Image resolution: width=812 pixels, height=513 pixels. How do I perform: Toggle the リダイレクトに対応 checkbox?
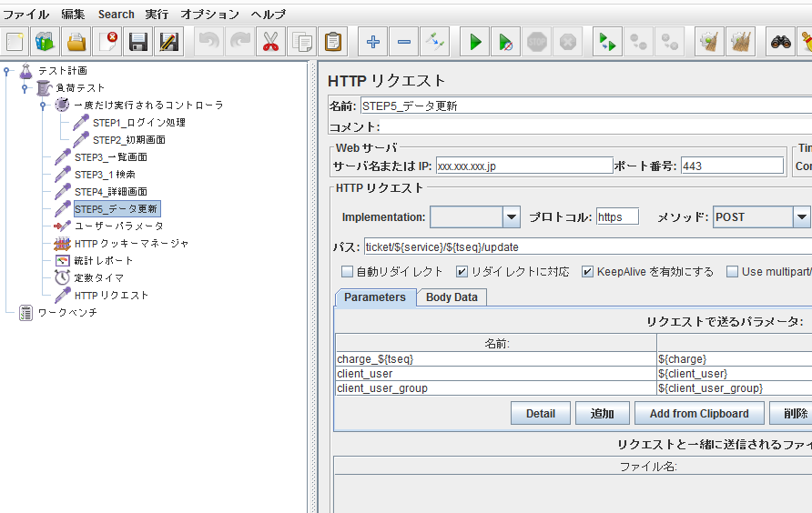(x=462, y=272)
